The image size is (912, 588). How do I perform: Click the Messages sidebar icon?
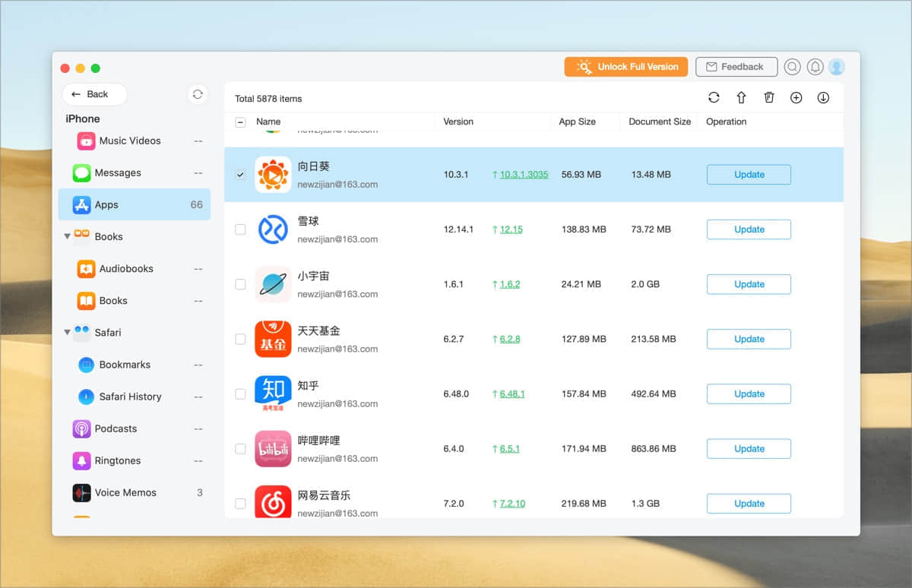pos(81,172)
